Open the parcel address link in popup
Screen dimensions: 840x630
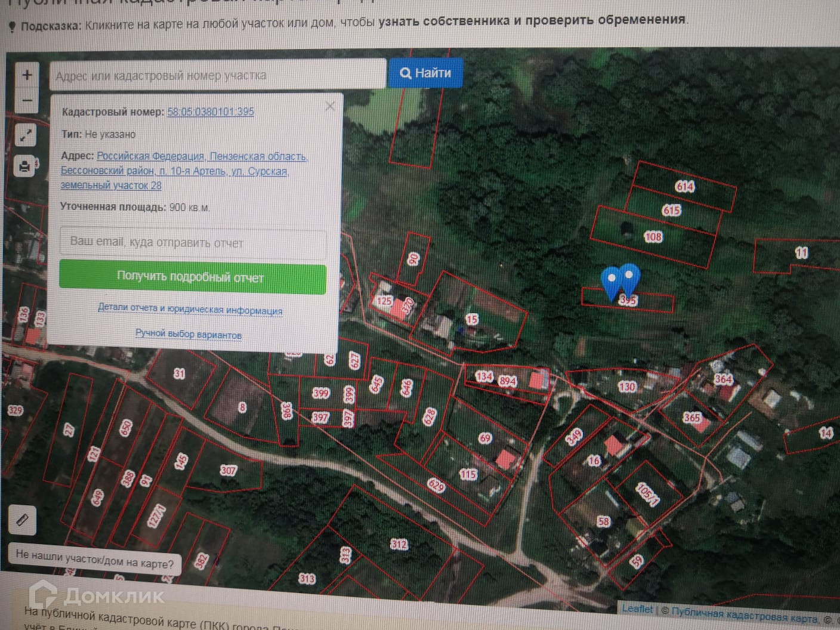tap(184, 171)
